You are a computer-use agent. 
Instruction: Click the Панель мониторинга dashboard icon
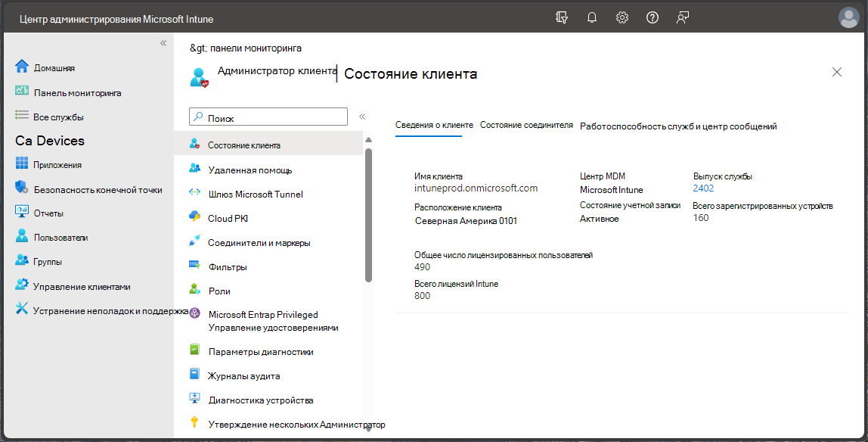click(x=22, y=92)
